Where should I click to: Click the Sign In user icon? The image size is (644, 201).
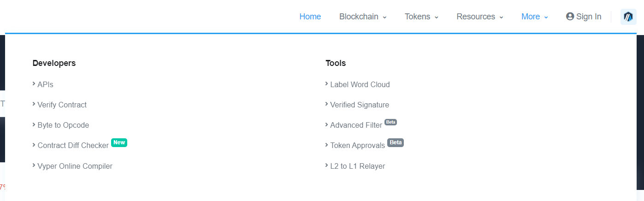(570, 17)
